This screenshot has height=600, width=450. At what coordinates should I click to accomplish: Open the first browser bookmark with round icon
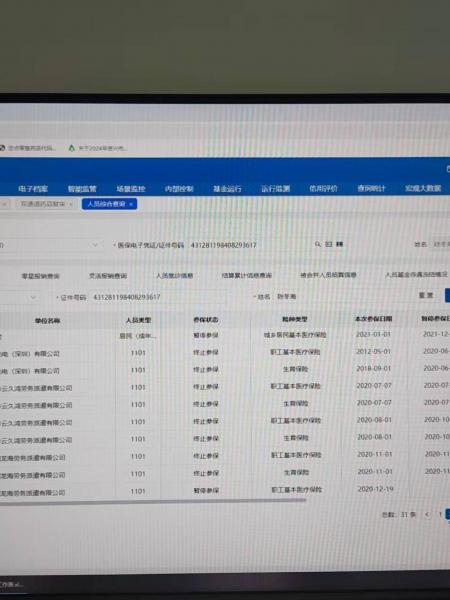click(x=28, y=148)
